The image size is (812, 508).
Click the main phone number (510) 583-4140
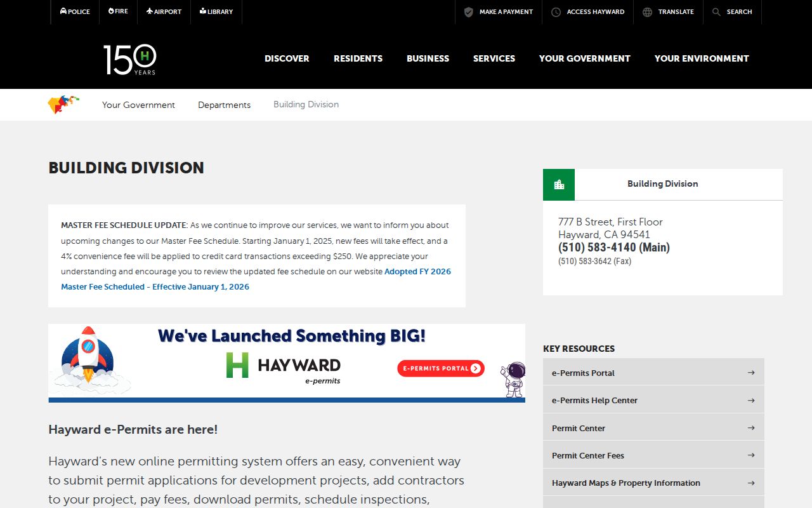[614, 248]
